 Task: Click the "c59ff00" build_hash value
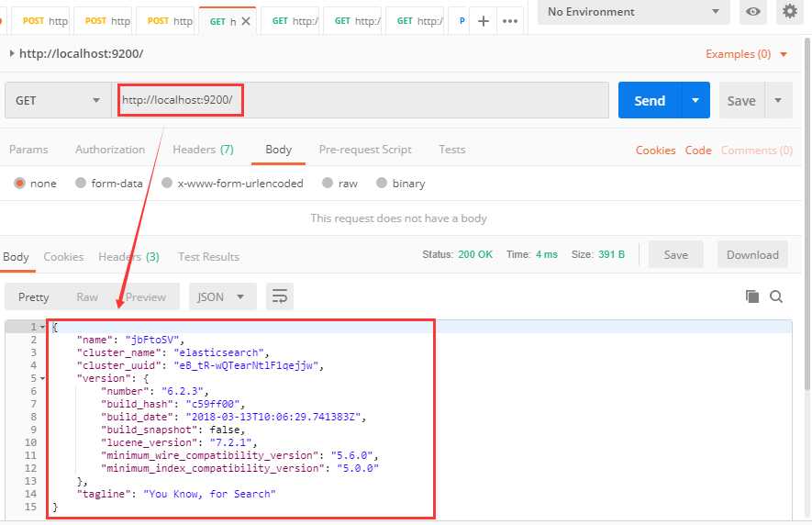(x=213, y=404)
